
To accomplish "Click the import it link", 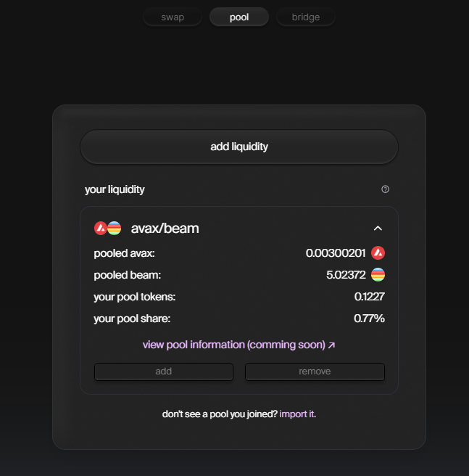I will [298, 414].
